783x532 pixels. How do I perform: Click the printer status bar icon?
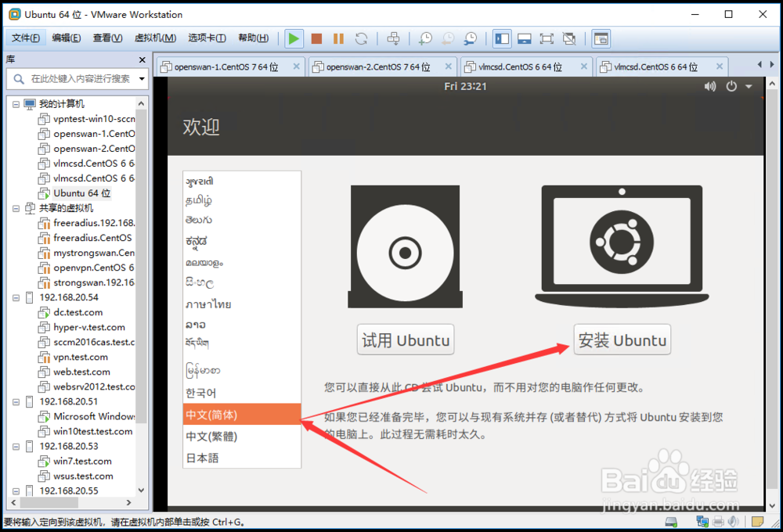tap(718, 522)
